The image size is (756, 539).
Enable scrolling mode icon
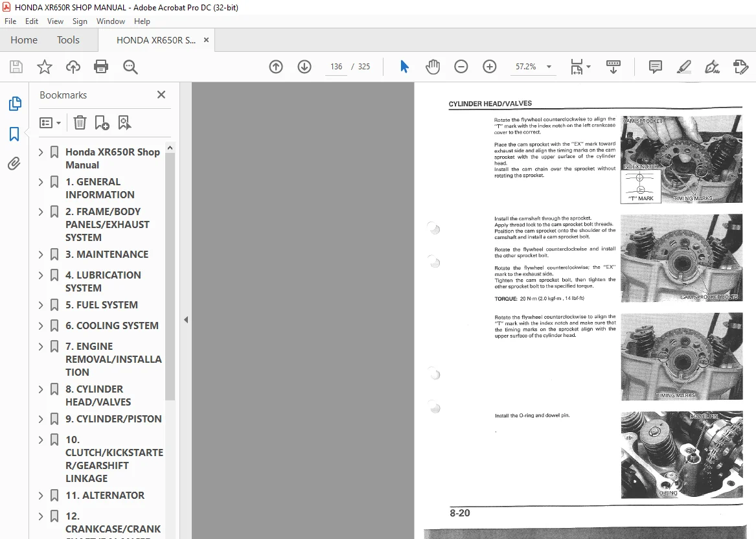click(613, 67)
